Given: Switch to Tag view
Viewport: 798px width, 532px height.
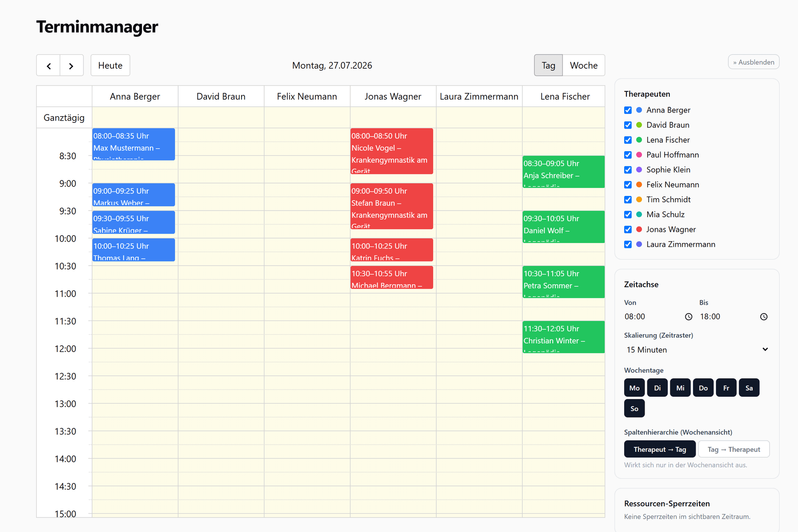Looking at the screenshot, I should click(548, 66).
